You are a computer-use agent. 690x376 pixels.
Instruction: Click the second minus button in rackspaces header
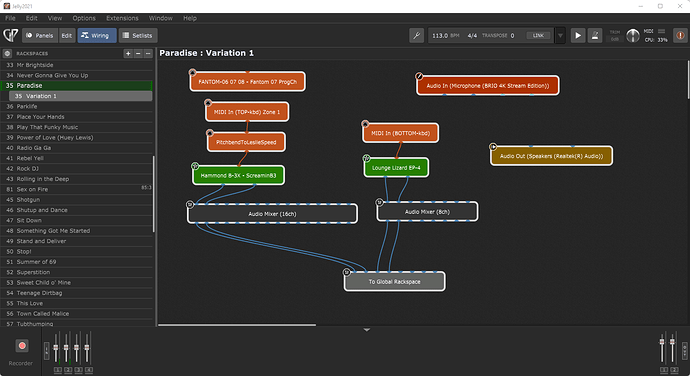coord(148,53)
